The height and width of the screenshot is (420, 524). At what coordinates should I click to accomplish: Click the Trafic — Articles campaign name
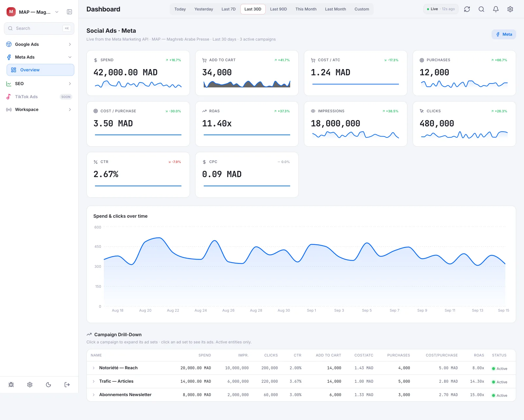click(x=116, y=381)
